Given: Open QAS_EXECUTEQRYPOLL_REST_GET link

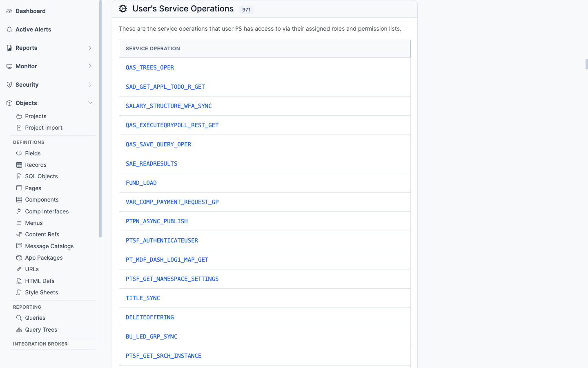Looking at the screenshot, I should [172, 125].
